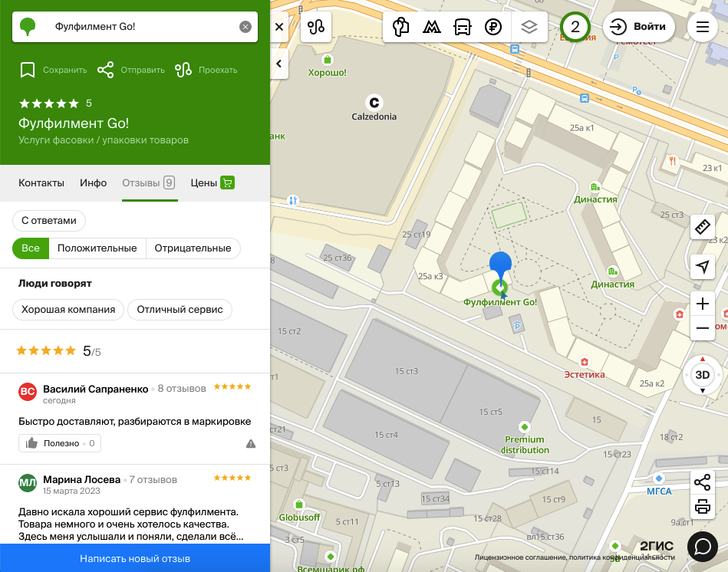
Task: Click the my-location arrow button
Action: [x=703, y=267]
